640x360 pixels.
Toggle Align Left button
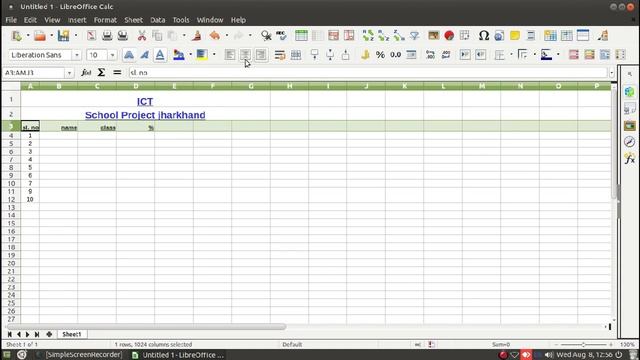(x=230, y=55)
